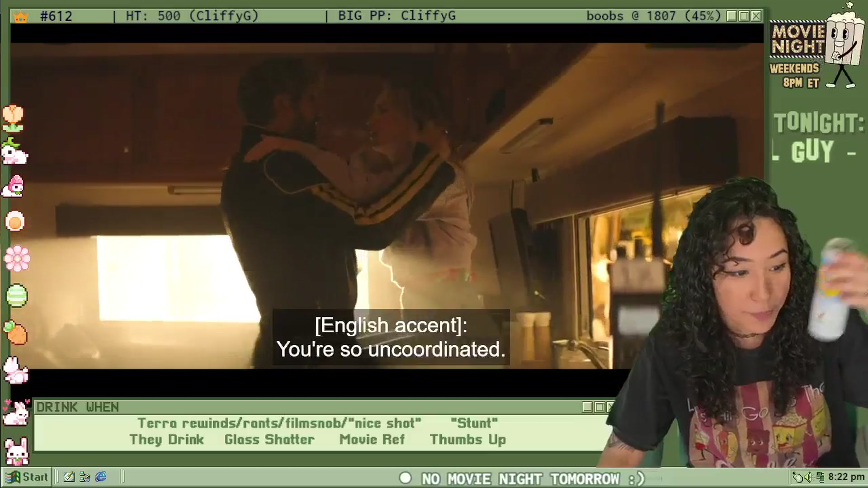The image size is (868, 488).
Task: Click the "NO MOVIE NIGHT TOMORROW" ticker text
Action: click(532, 479)
